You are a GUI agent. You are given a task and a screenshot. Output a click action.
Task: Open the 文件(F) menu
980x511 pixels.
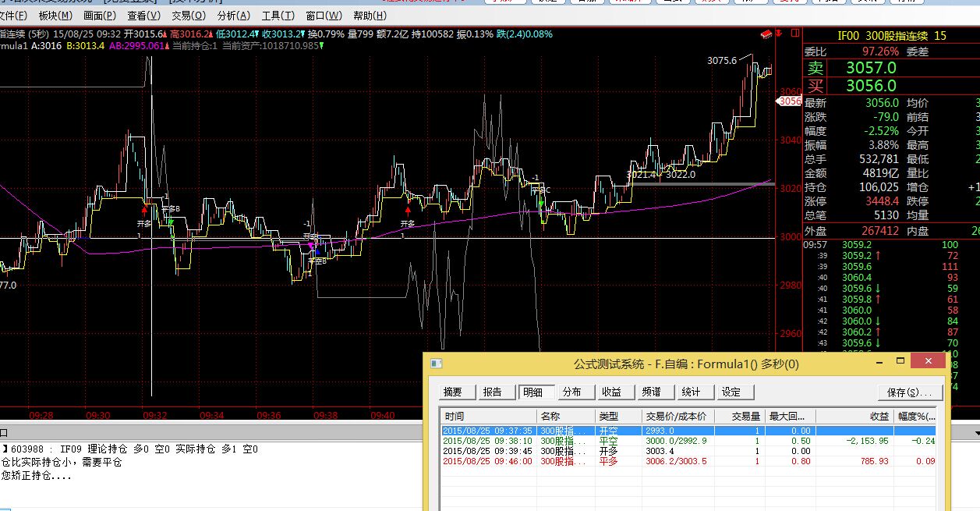[x=12, y=16]
